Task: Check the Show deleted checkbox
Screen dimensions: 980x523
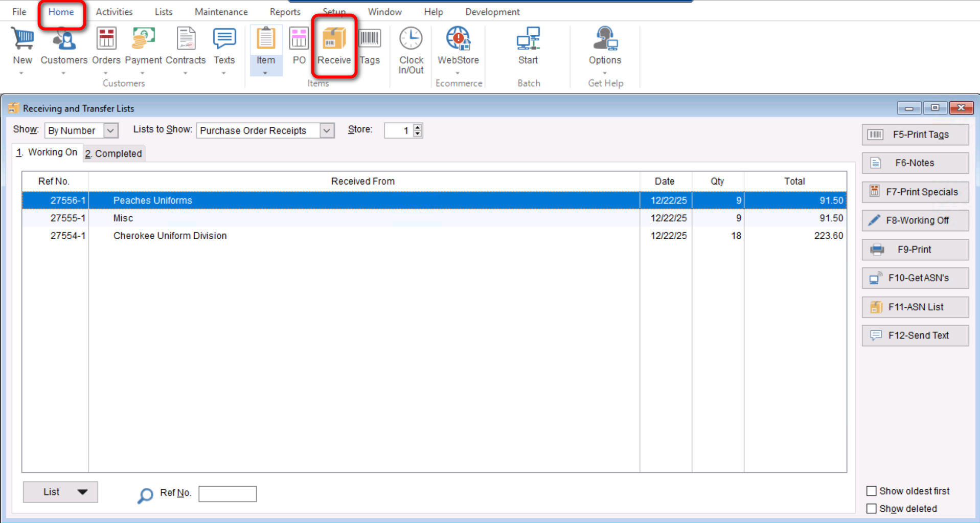Action: click(872, 509)
